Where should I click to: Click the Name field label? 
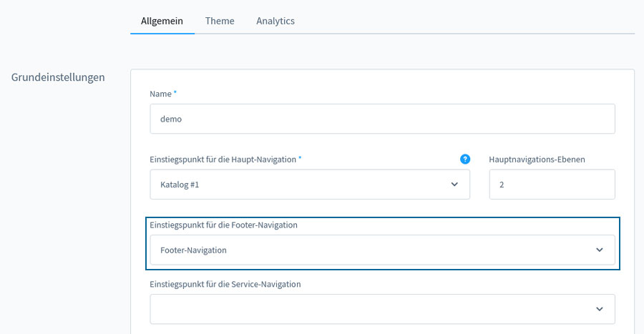click(x=160, y=94)
